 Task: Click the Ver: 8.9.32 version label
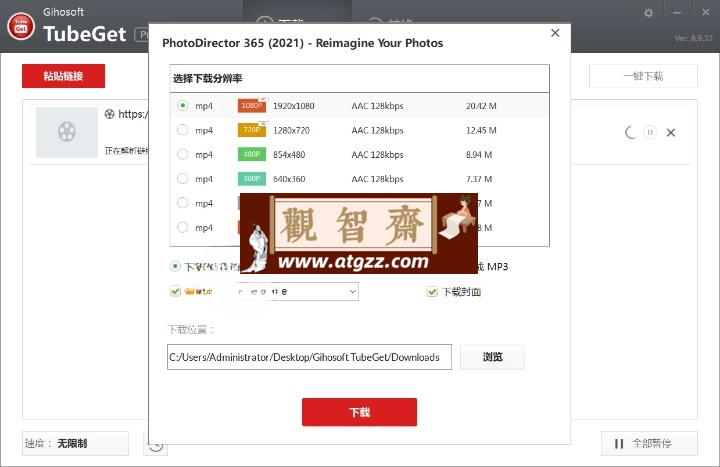tap(693, 38)
